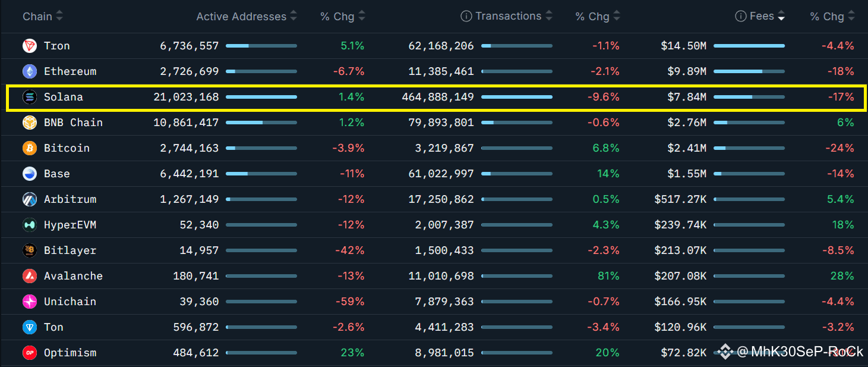Click the Ethereum diamond logo icon
Image resolution: width=868 pixels, height=367 pixels.
[x=29, y=71]
